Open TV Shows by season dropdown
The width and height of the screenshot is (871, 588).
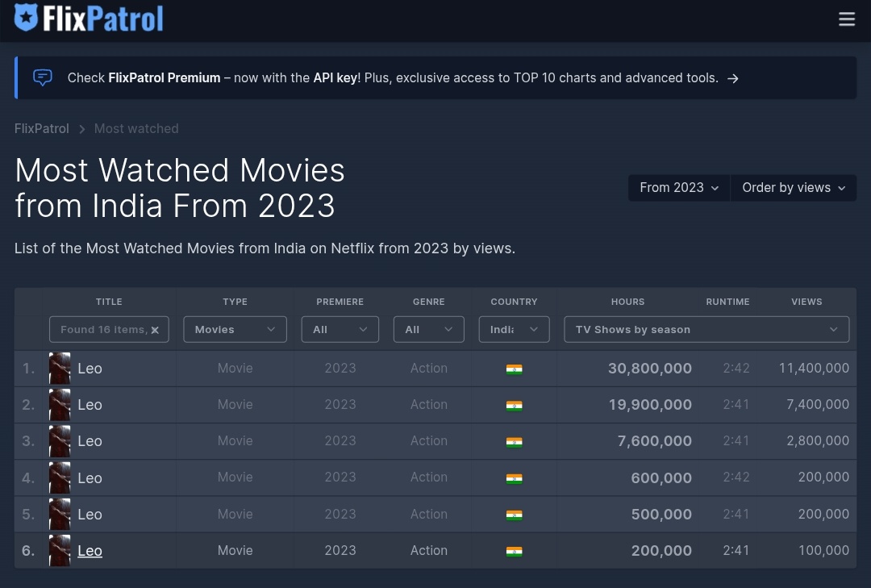point(706,330)
